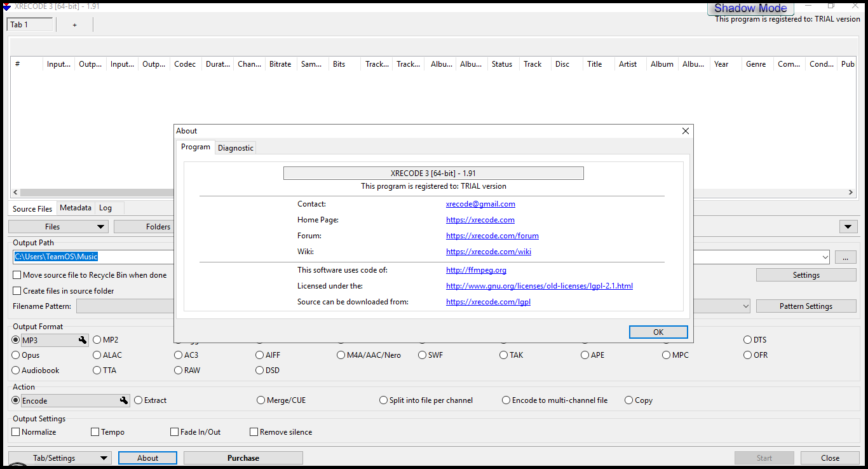
Task: Browse output path with ... button
Action: 845,257
